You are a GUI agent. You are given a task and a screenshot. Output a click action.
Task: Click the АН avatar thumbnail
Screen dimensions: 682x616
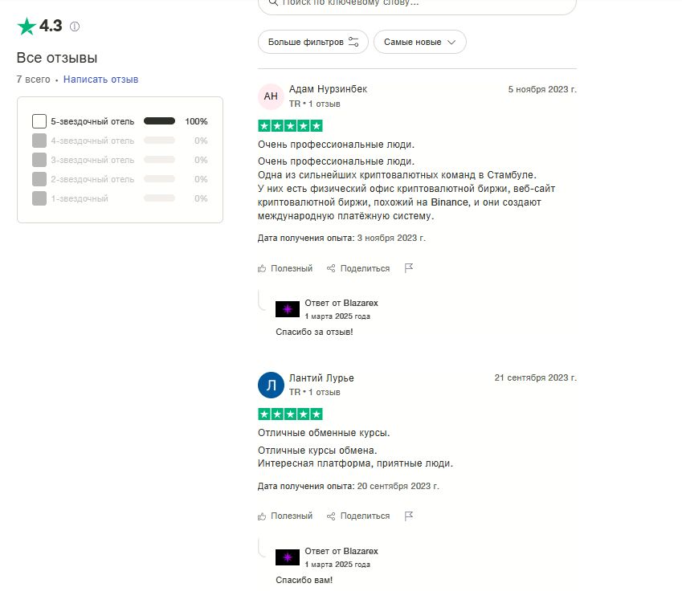[271, 96]
